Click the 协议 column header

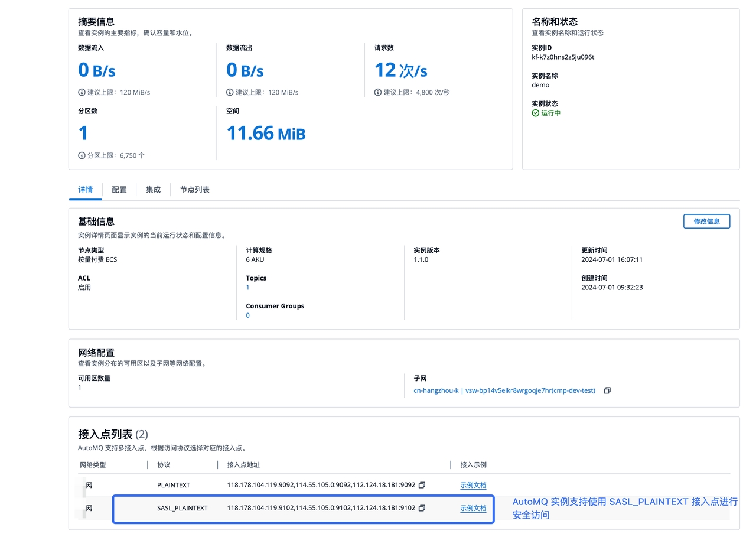[164, 465]
